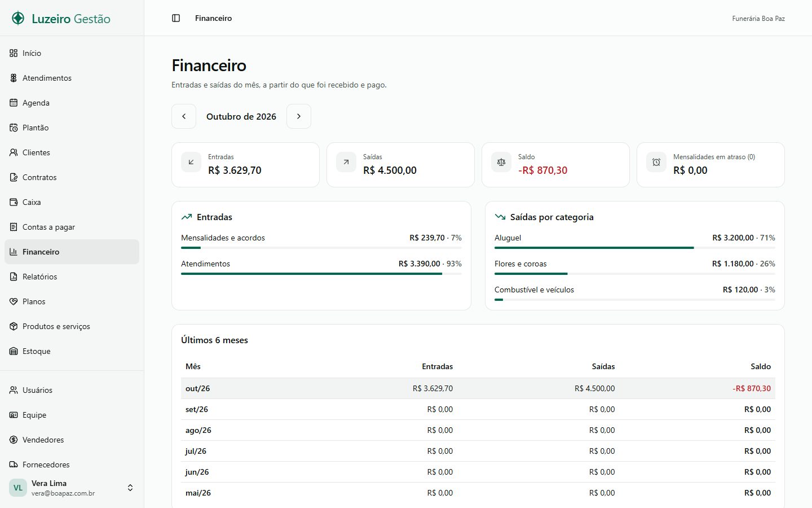Click the Luzeiro Gestão compass logo
Screen dimensions: 812x508
pos(18,18)
